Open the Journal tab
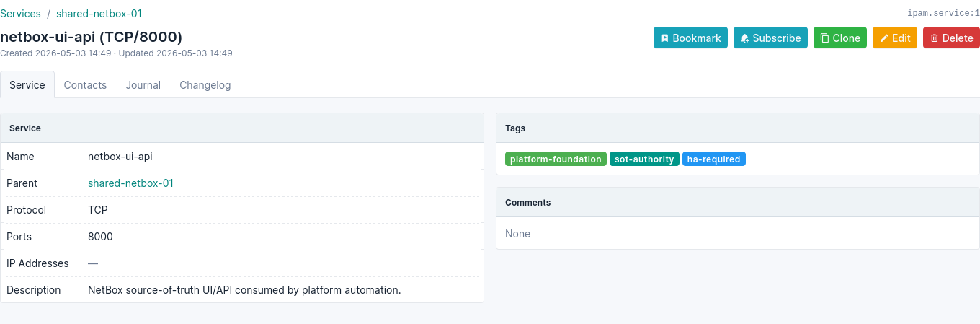The image size is (980, 324). pyautogui.click(x=143, y=85)
